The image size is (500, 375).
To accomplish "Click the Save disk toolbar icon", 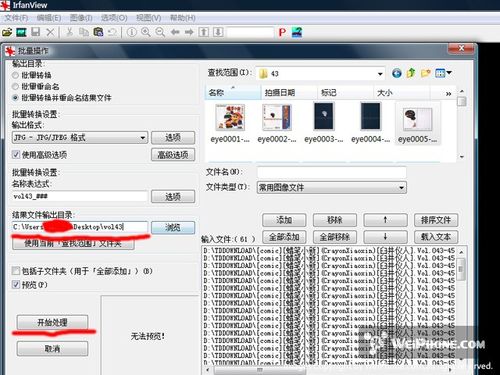I will (x=36, y=32).
